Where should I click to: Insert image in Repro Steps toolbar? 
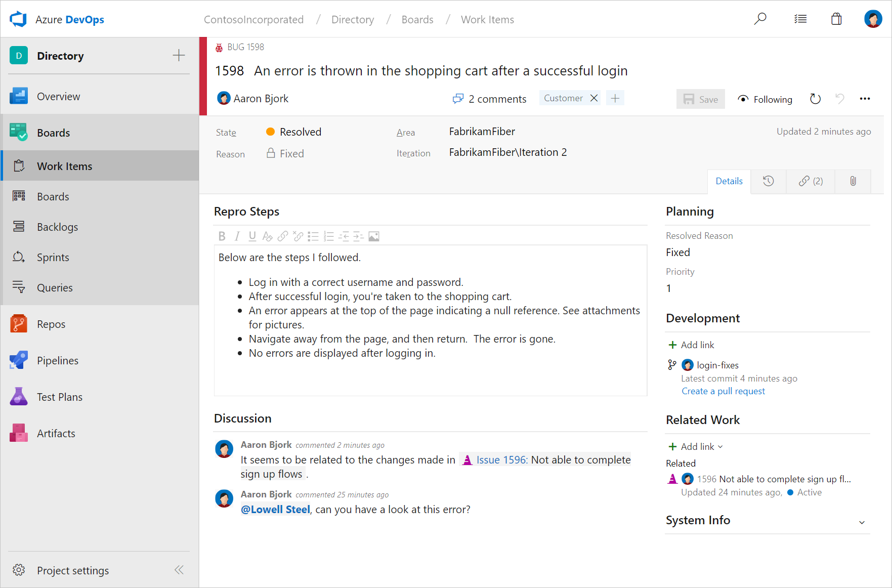[374, 236]
